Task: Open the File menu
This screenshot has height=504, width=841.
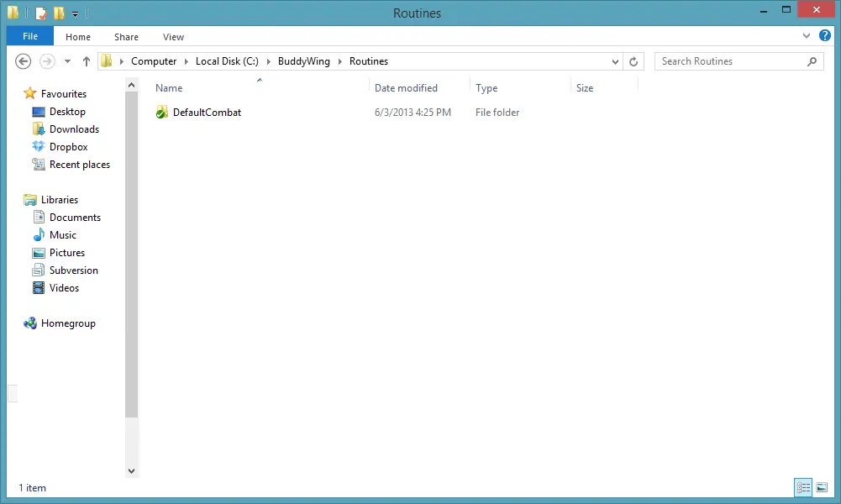Action: click(30, 36)
